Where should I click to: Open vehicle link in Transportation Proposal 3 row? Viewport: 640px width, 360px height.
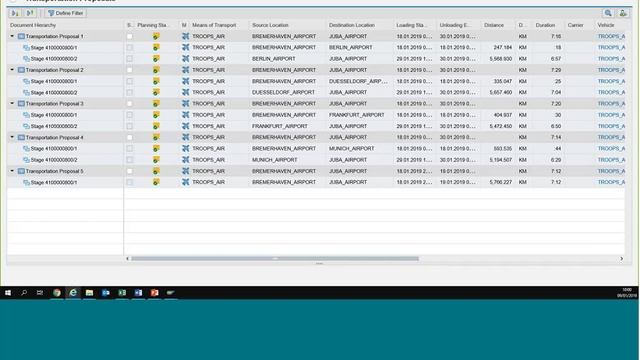click(611, 104)
